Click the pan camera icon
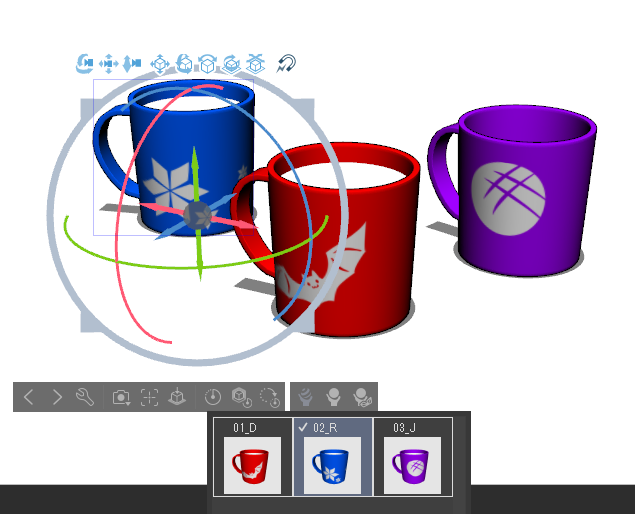 [109, 64]
